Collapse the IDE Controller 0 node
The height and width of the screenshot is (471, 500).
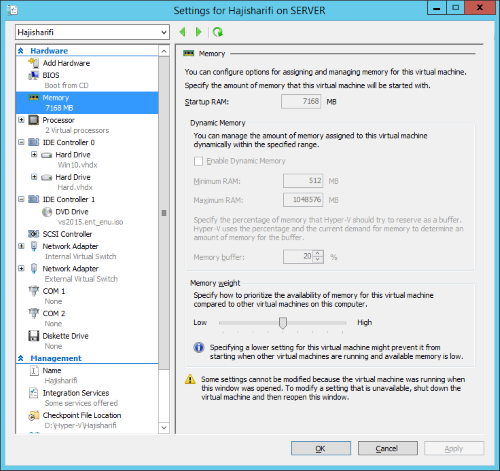click(21, 142)
